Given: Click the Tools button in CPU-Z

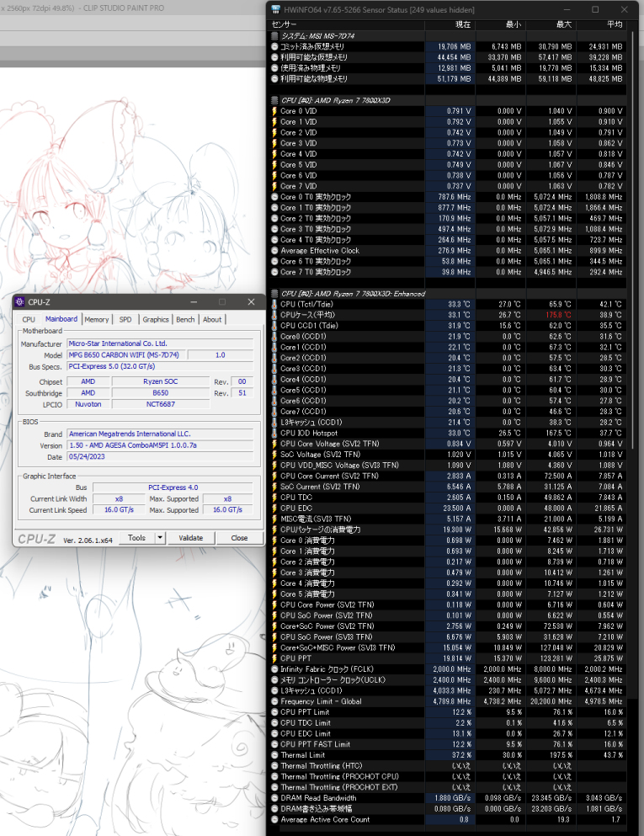Looking at the screenshot, I should [x=137, y=538].
